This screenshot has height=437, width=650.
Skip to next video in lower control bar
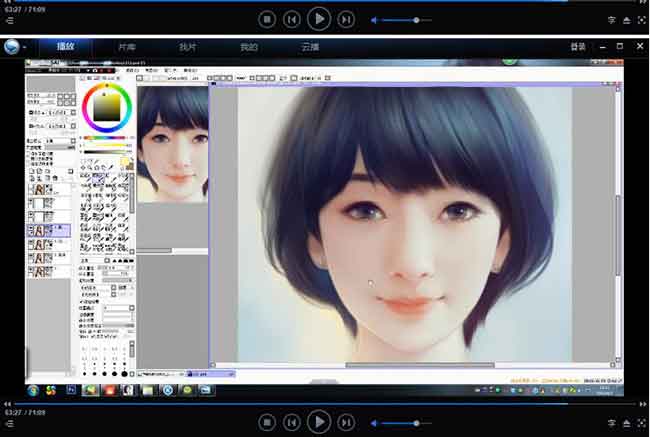click(x=346, y=422)
